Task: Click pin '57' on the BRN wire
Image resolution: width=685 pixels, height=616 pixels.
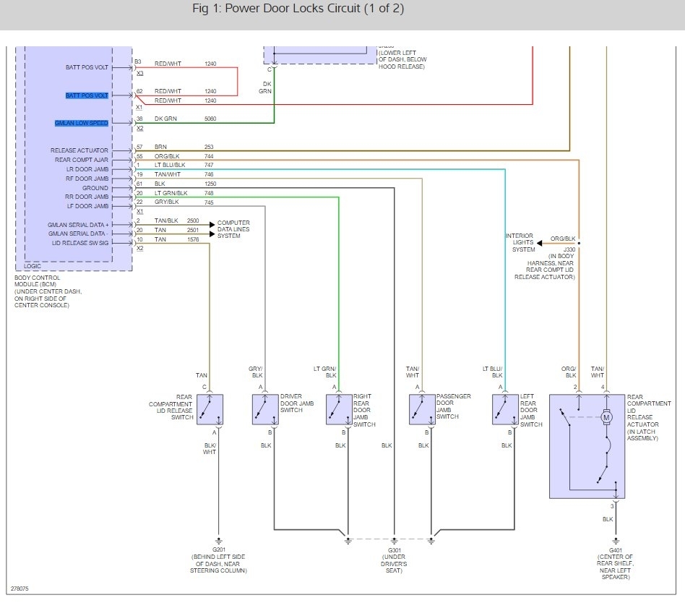Action: point(139,147)
